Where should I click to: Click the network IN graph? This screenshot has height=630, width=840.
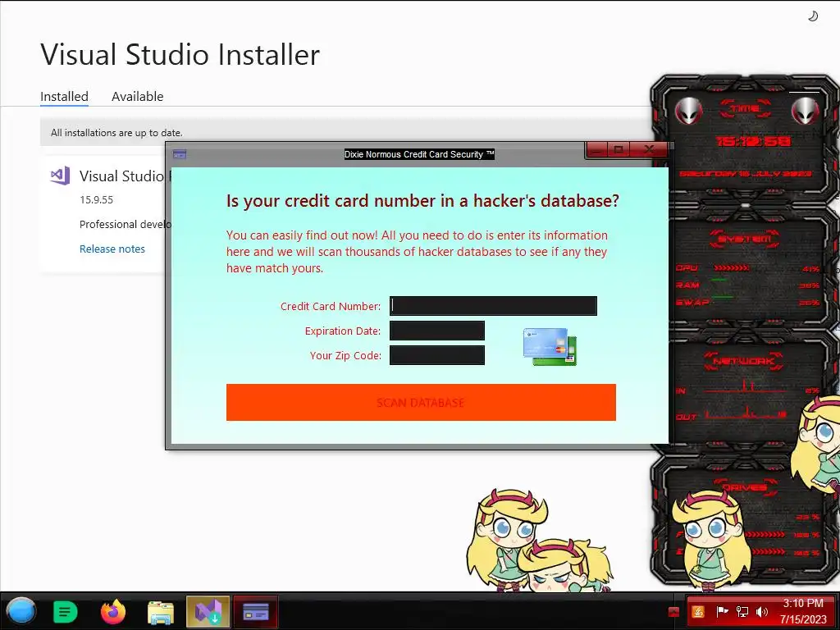(x=746, y=386)
